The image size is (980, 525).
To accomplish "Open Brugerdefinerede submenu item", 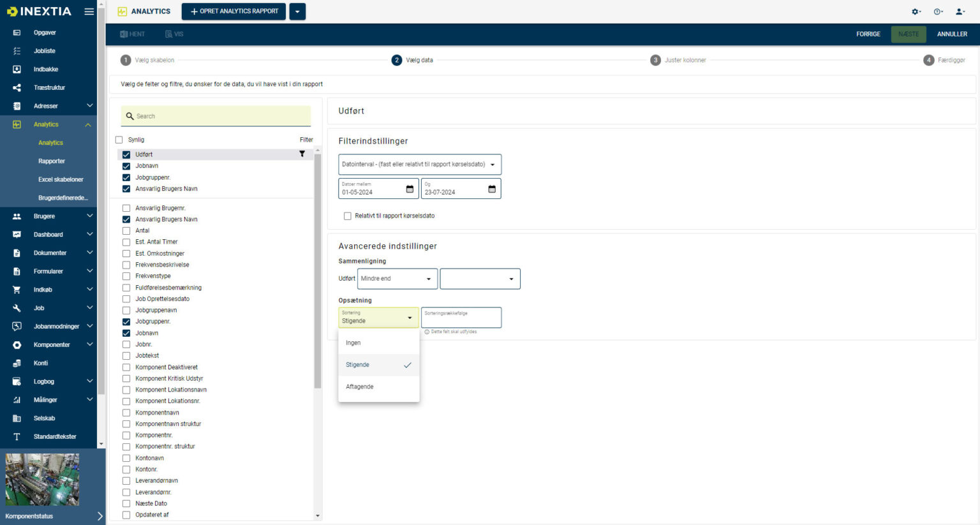I will [x=63, y=198].
